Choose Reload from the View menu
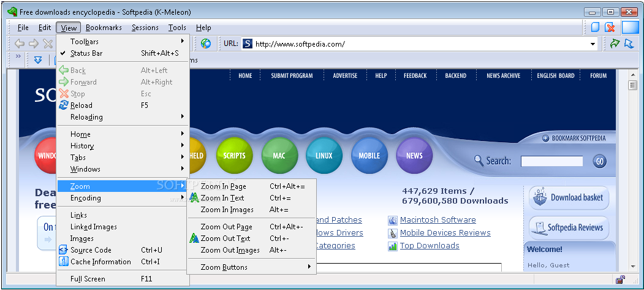Screen dimensions: 644x290 [x=123, y=105]
